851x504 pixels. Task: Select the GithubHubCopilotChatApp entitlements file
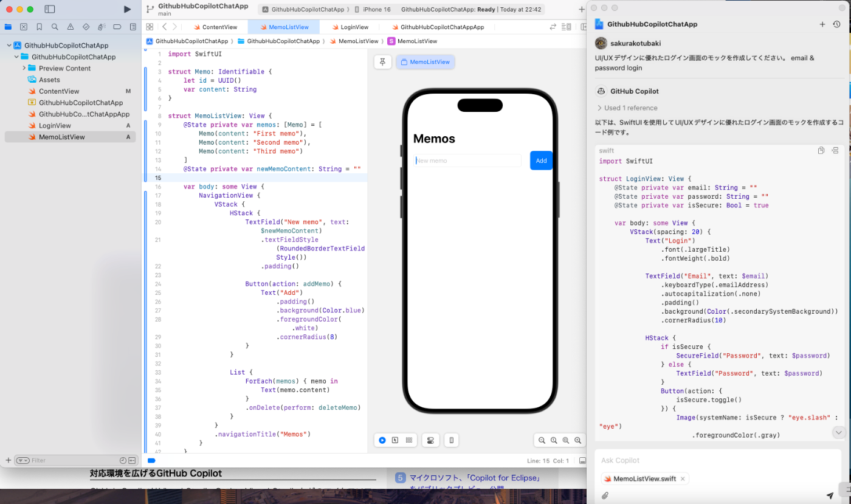click(x=75, y=103)
